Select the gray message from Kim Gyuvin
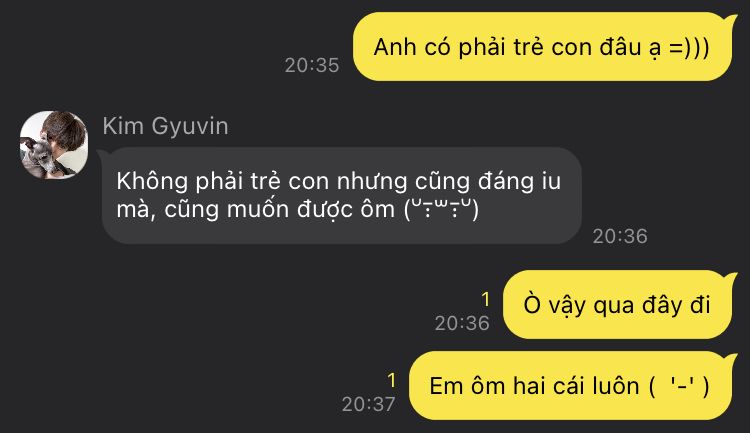The image size is (750, 433). click(x=342, y=195)
